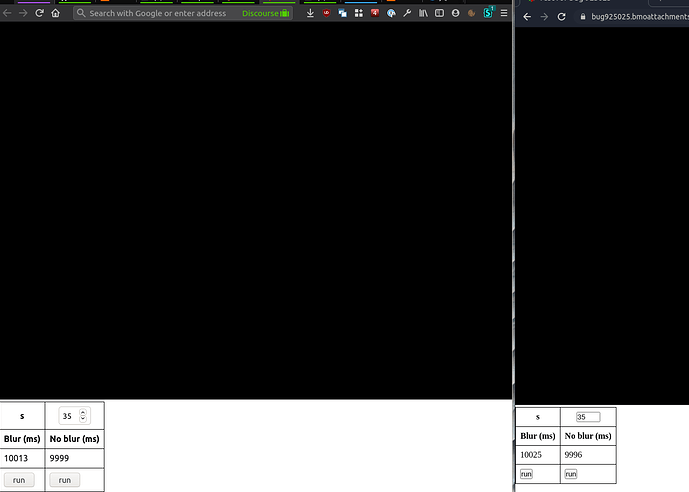
Task: Click the red extension icon with a badge
Action: tap(375, 13)
